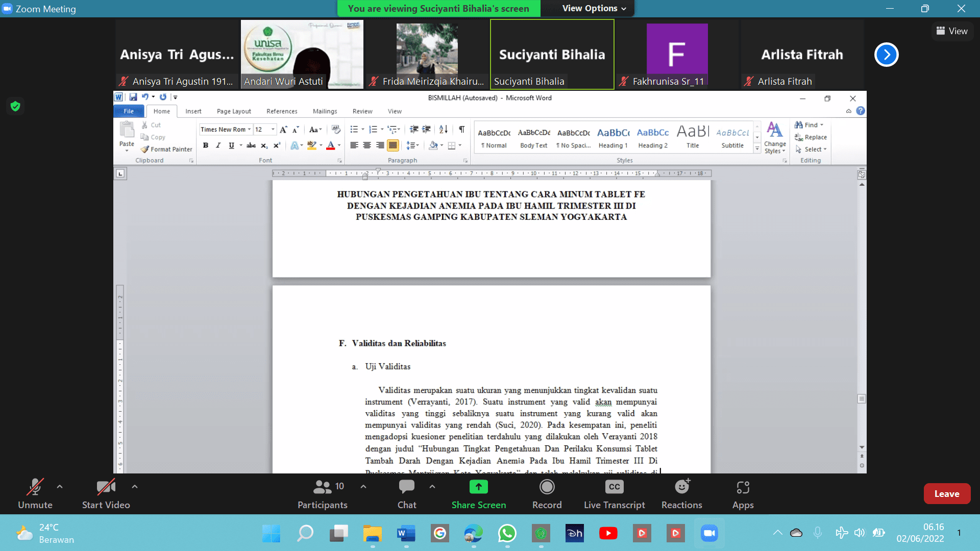Switch to the Page Layout tab
The height and width of the screenshot is (551, 980).
[234, 111]
